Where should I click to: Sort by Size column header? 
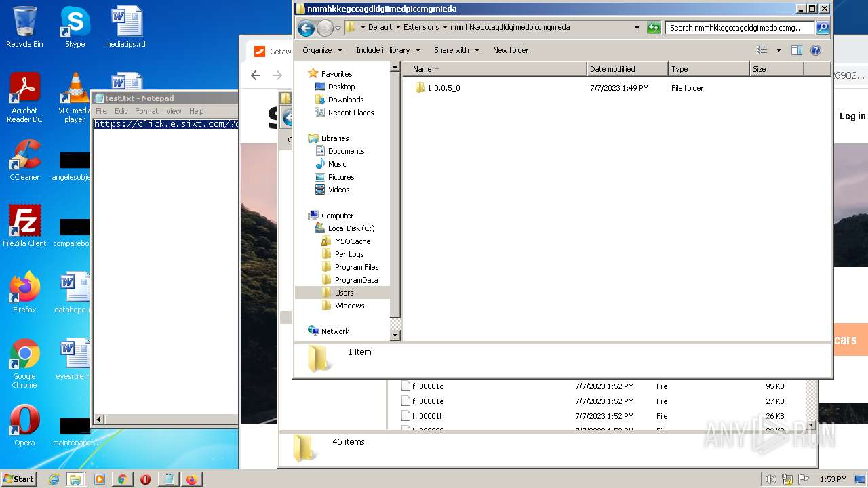click(x=776, y=69)
